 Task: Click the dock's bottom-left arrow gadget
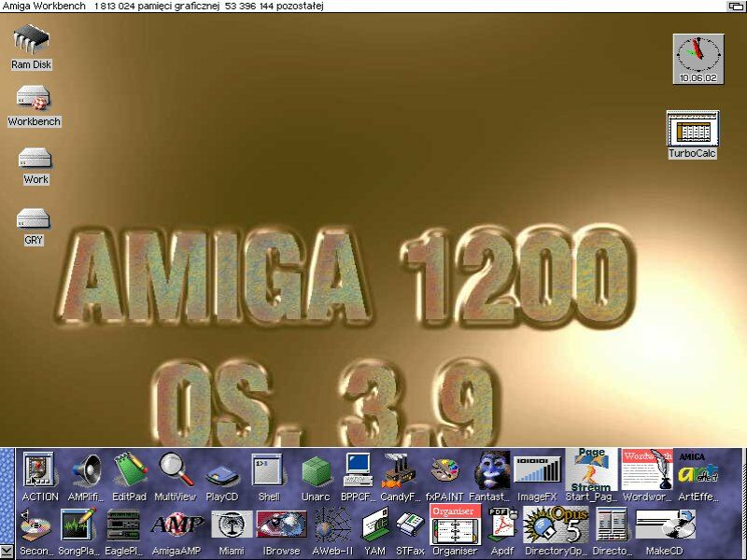[7, 553]
